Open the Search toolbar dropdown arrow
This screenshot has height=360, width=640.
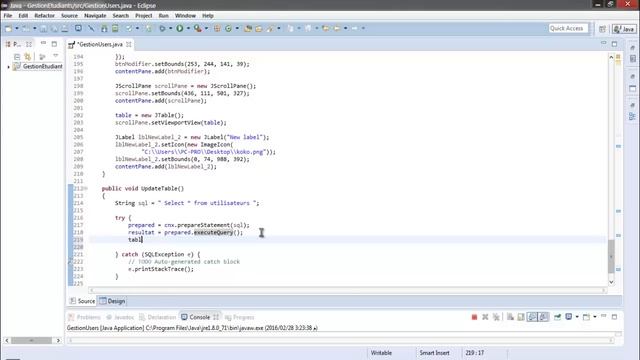click(x=279, y=29)
